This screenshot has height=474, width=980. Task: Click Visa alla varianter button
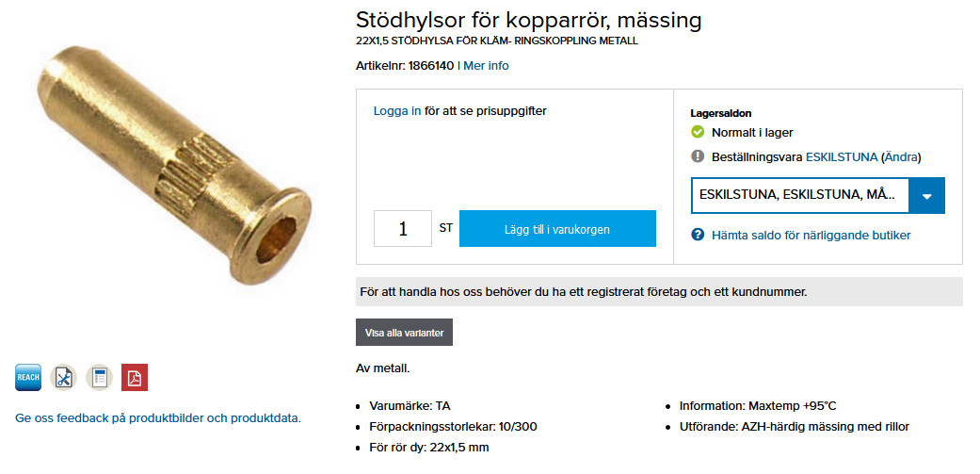(x=403, y=333)
